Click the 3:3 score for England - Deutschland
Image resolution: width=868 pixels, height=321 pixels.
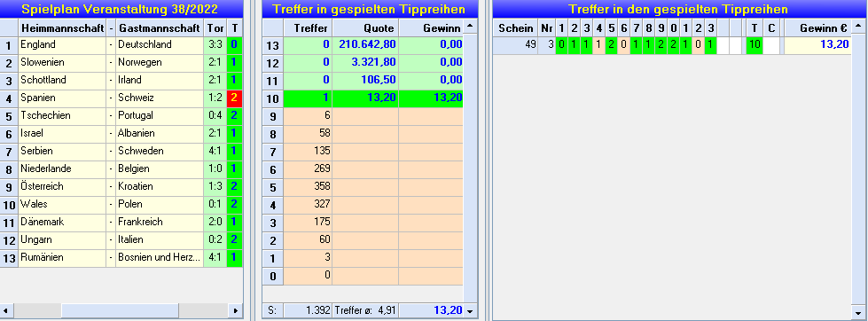pyautogui.click(x=215, y=45)
